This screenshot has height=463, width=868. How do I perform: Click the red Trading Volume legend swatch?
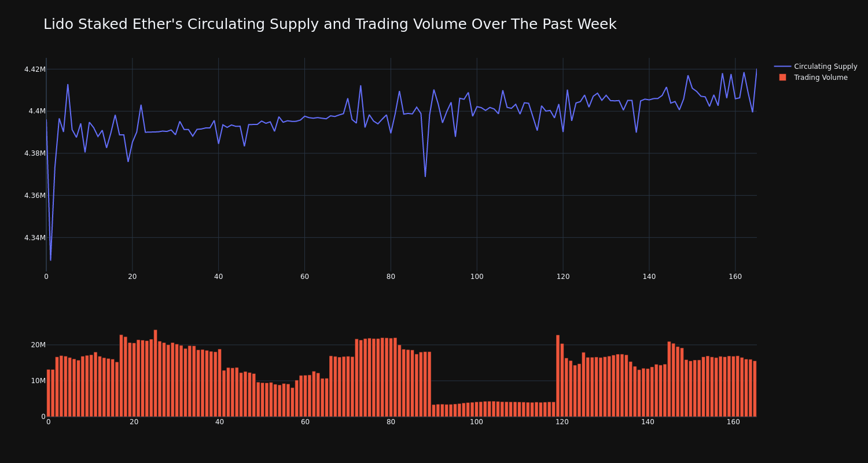point(782,78)
